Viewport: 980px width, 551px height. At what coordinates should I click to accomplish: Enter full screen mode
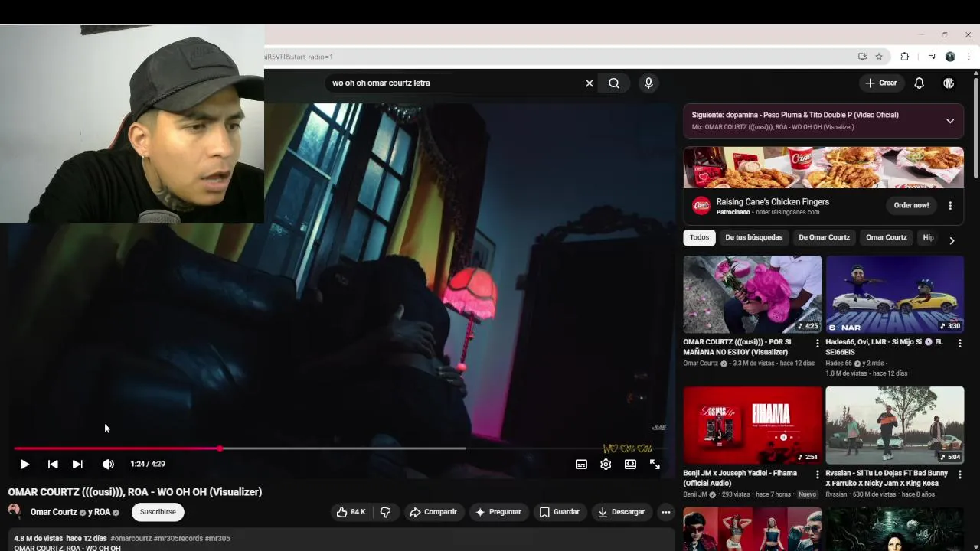point(655,464)
